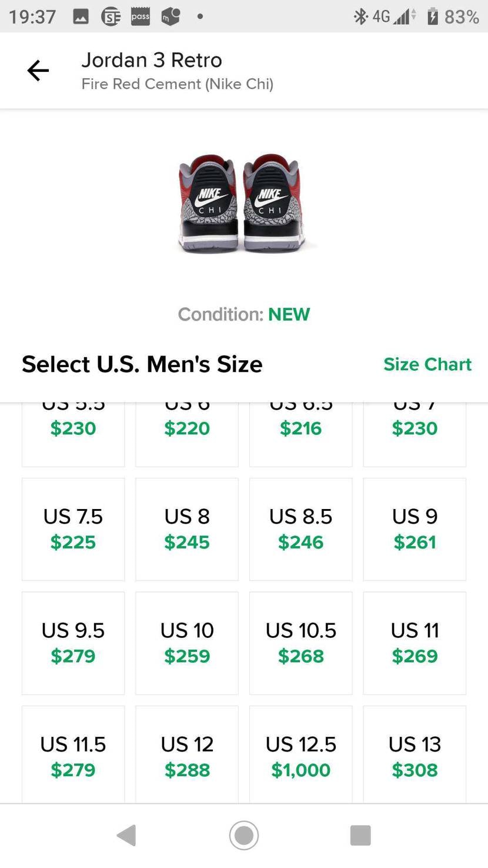Tap Android back navigation triangle
Viewport: 488px width, 868px height.
coord(127,835)
